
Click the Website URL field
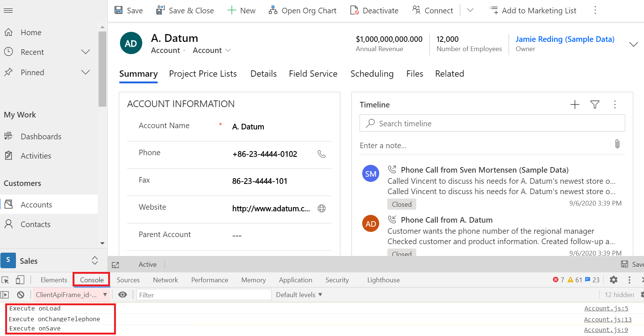click(x=271, y=209)
